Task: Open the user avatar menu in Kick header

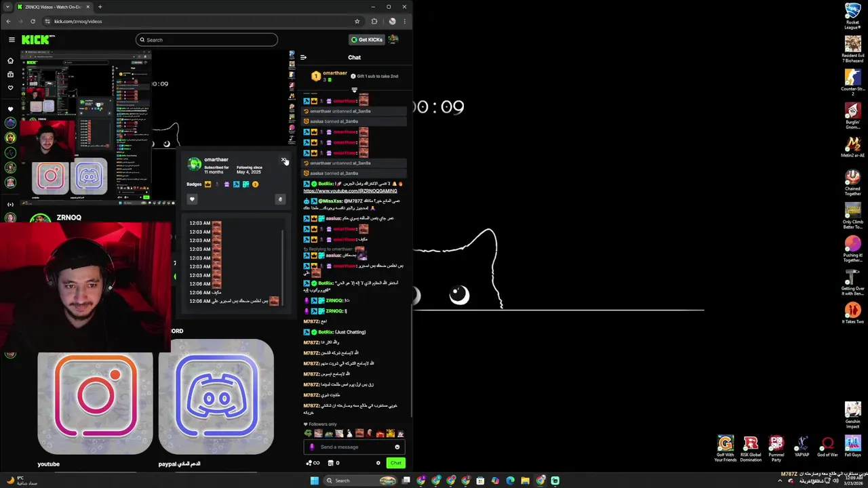Action: click(393, 39)
